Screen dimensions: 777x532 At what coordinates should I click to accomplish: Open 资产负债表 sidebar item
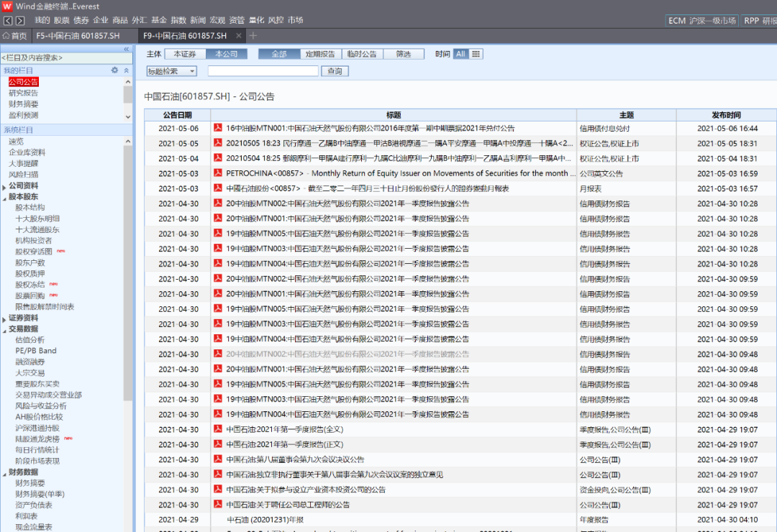[x=33, y=505]
